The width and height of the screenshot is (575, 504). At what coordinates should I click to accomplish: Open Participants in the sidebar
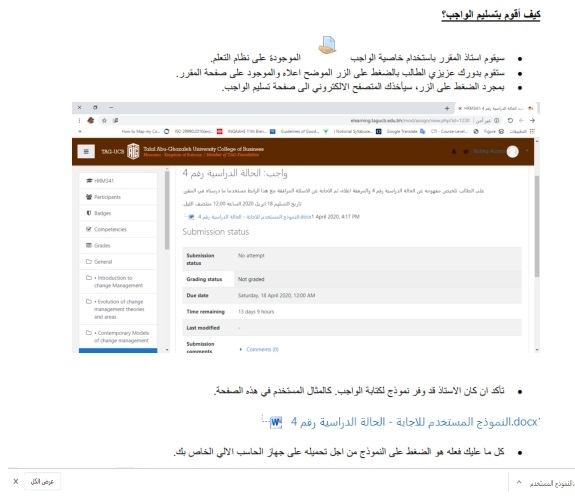pyautogui.click(x=118, y=197)
